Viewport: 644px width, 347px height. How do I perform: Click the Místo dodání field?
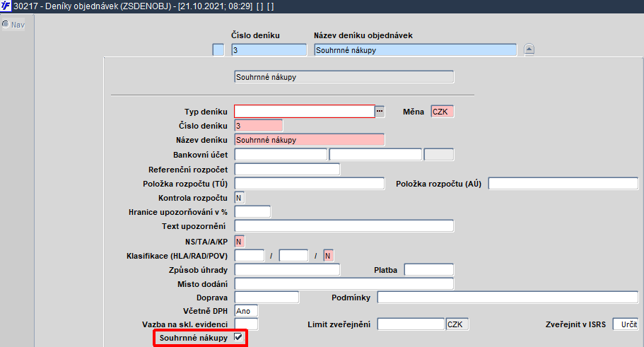point(344,284)
